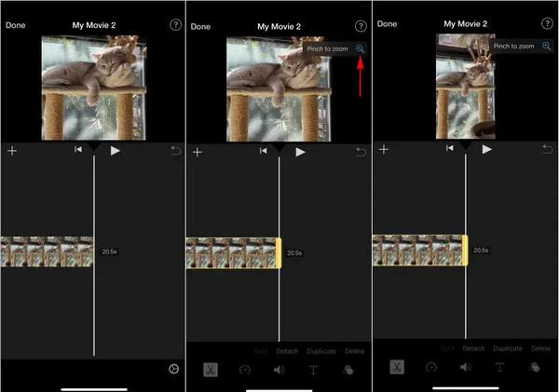Open the help icon in middle screen
Image resolution: width=559 pixels, height=392 pixels.
click(361, 26)
